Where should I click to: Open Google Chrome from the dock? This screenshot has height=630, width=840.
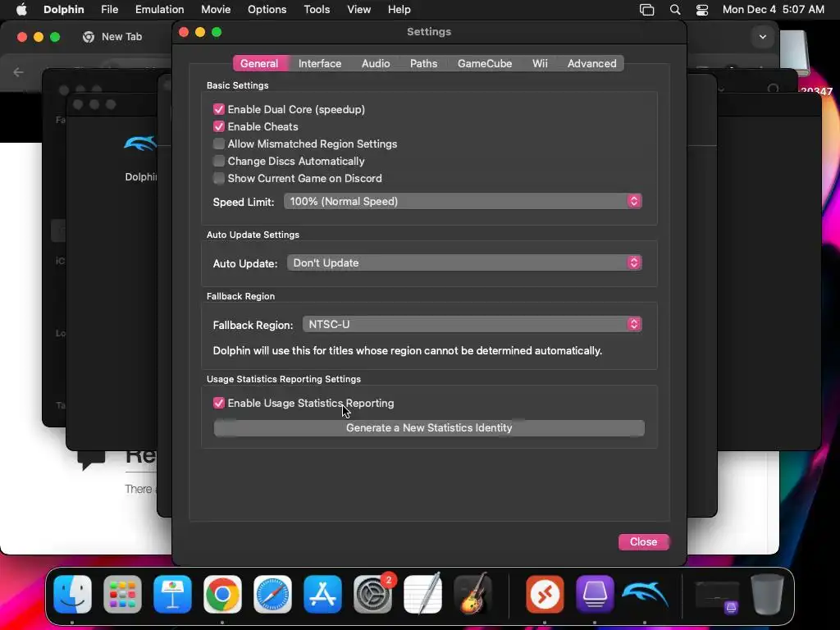[x=222, y=594]
